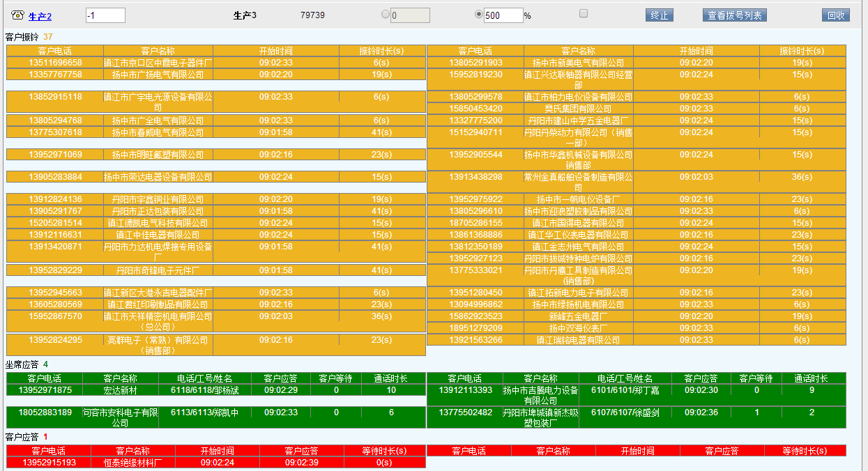Screen dimensions: 868x471
Task: Click phone number 13921563266 row
Action: (x=475, y=340)
